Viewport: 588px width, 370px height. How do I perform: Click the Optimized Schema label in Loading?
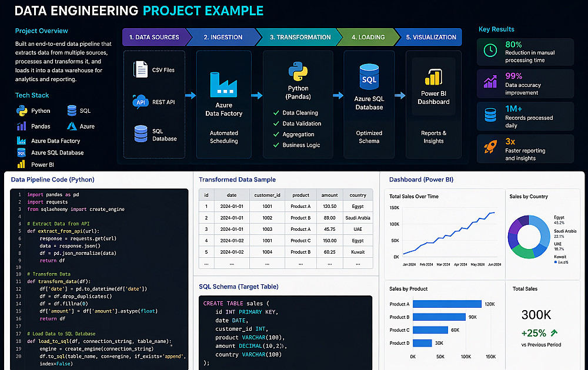click(369, 137)
